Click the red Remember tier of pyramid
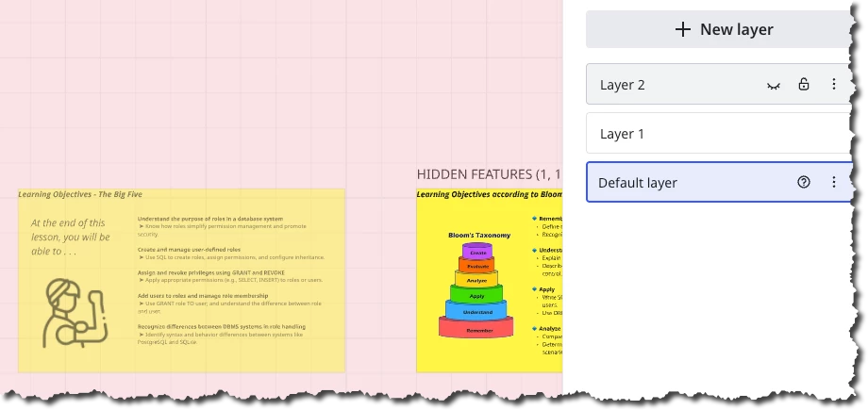Image resolution: width=868 pixels, height=410 pixels. (476, 328)
